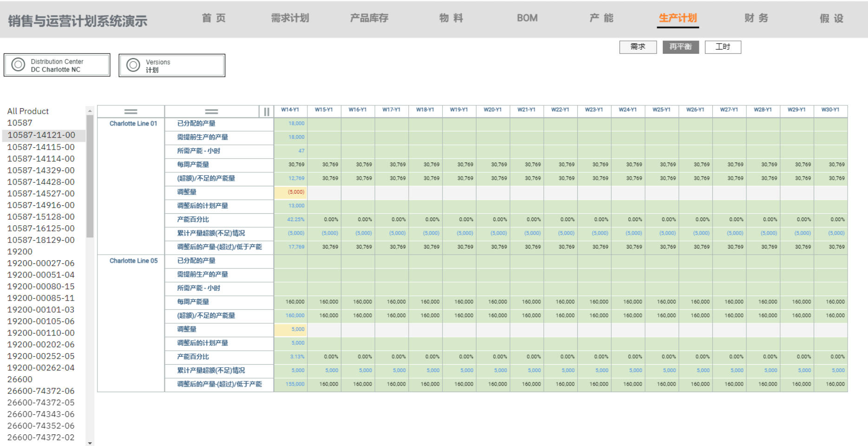Click the W14-Y1 column header
The height and width of the screenshot is (446, 868).
click(291, 110)
